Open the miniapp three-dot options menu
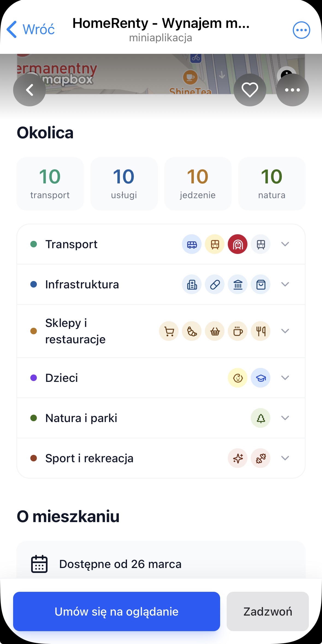This screenshot has height=644, width=322. (x=301, y=30)
